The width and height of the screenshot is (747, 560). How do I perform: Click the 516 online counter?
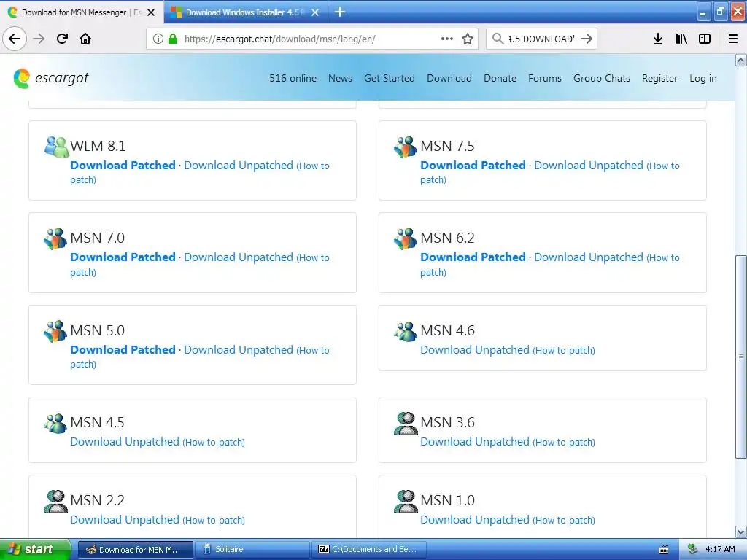[293, 78]
